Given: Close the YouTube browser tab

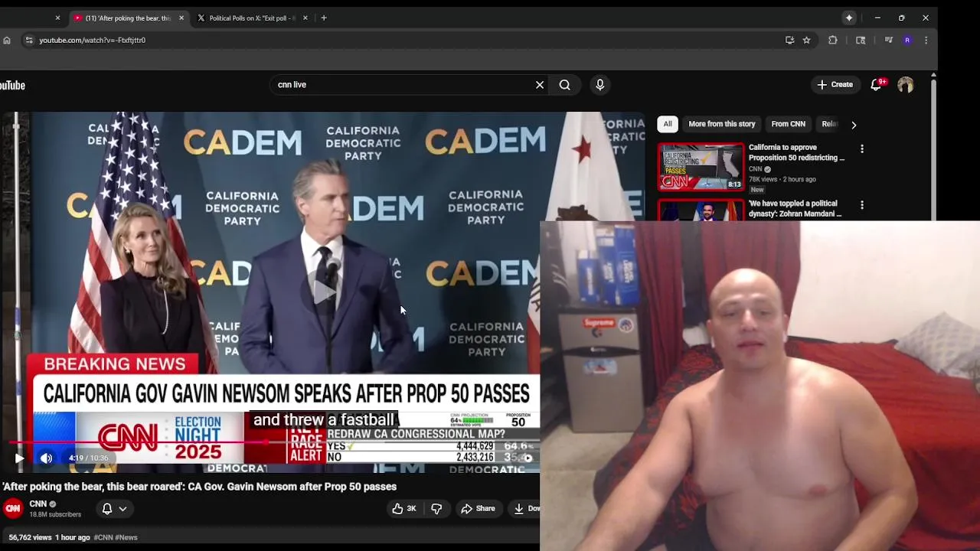Looking at the screenshot, I should (x=181, y=18).
